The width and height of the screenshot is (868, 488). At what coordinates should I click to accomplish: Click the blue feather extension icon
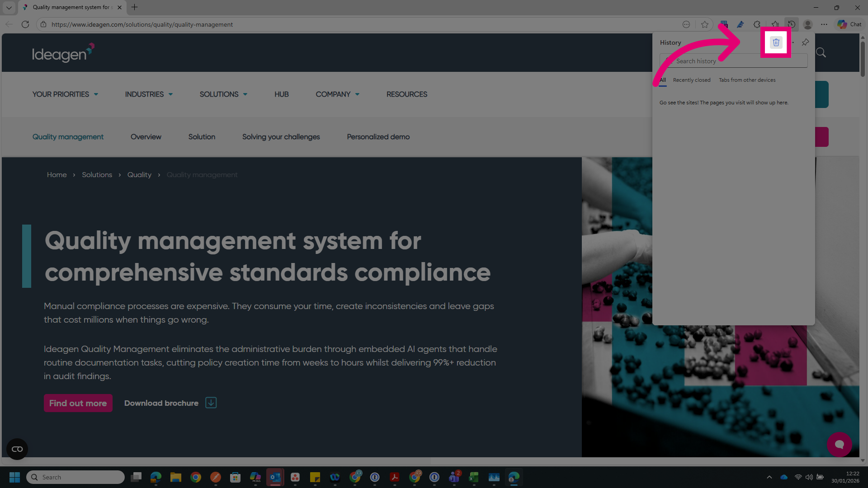coord(740,24)
